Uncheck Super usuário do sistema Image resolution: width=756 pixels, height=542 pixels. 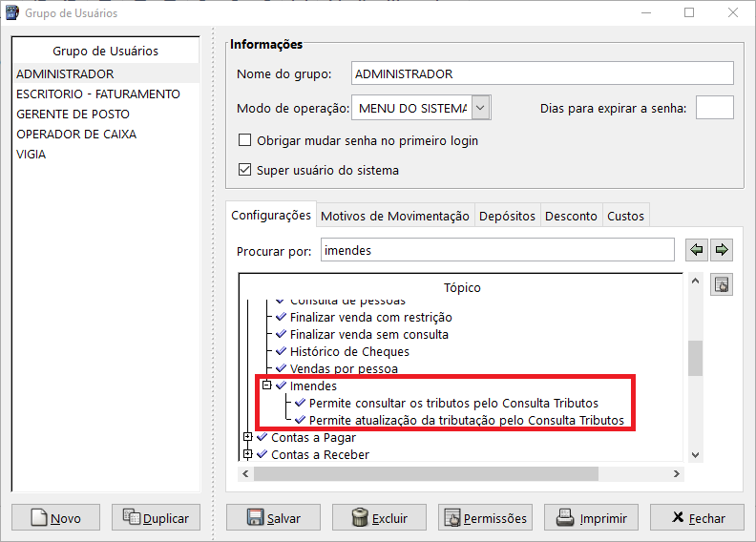[x=244, y=170]
